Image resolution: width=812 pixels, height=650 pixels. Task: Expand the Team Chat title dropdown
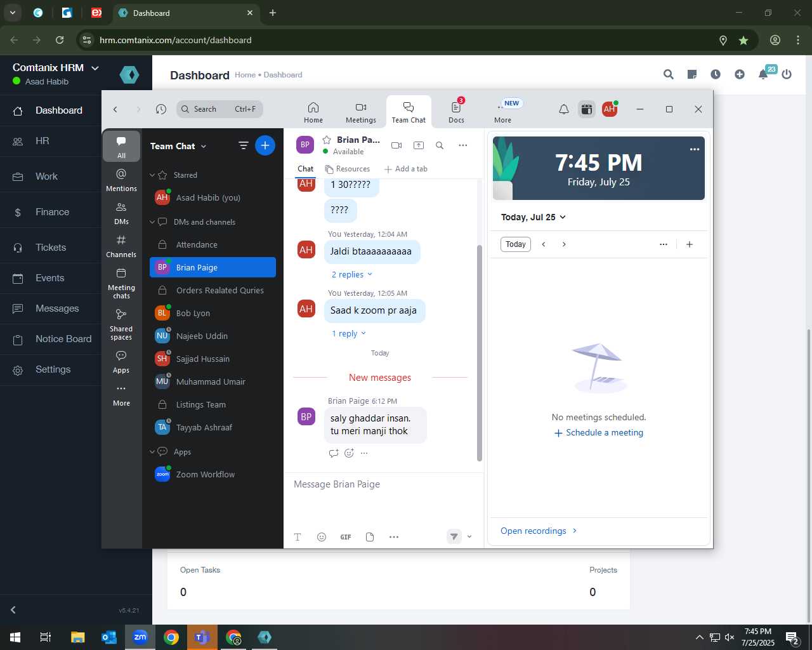pos(204,147)
